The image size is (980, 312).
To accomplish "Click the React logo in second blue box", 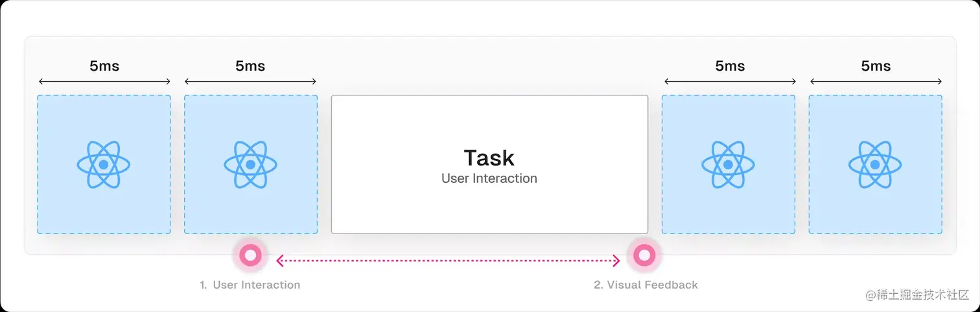I will coord(251,165).
